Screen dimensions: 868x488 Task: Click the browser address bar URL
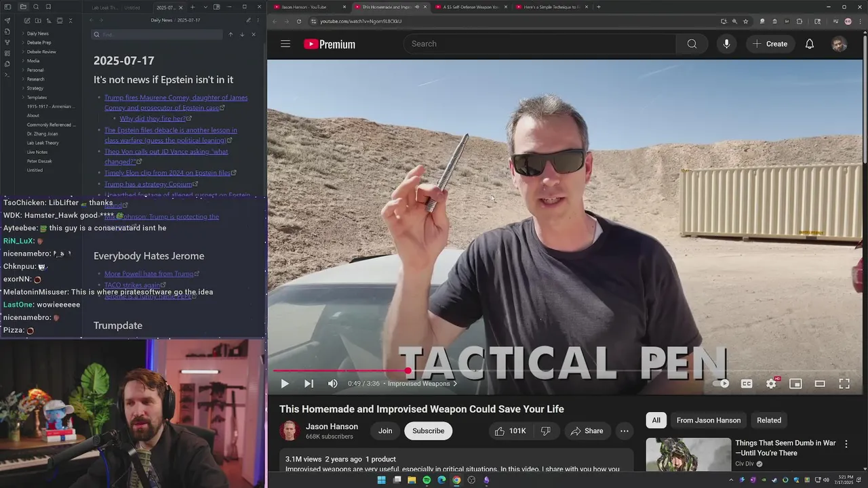[361, 21]
